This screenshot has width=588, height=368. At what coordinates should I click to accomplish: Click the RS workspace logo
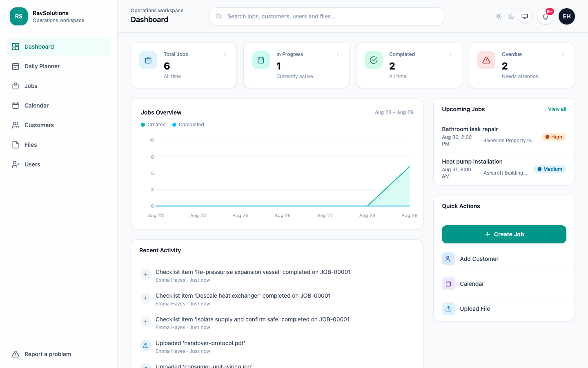tap(19, 16)
